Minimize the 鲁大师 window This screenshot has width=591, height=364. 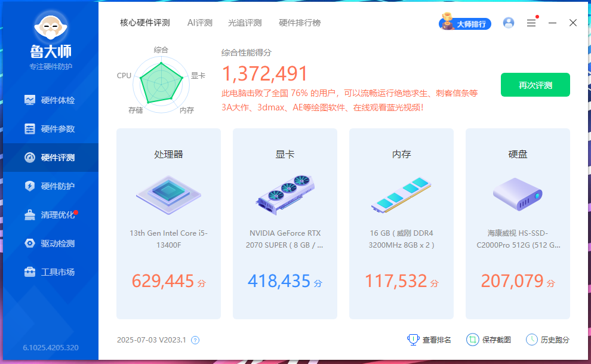pos(552,23)
